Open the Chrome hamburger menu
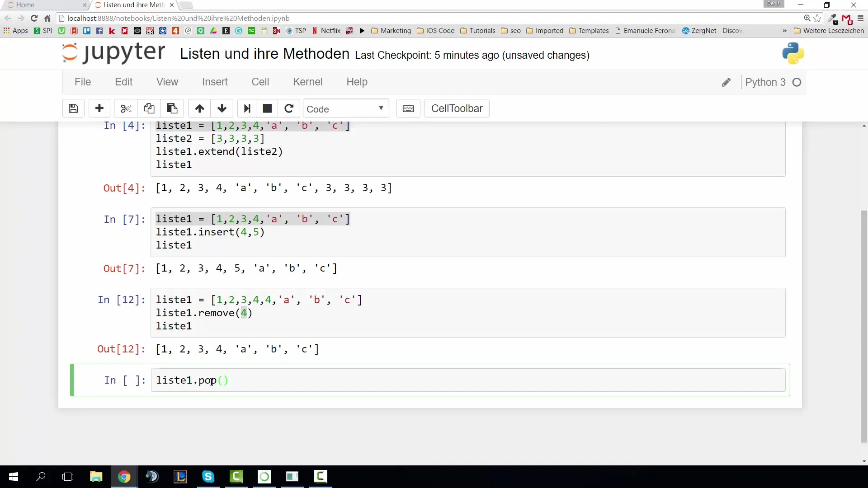 click(860, 19)
